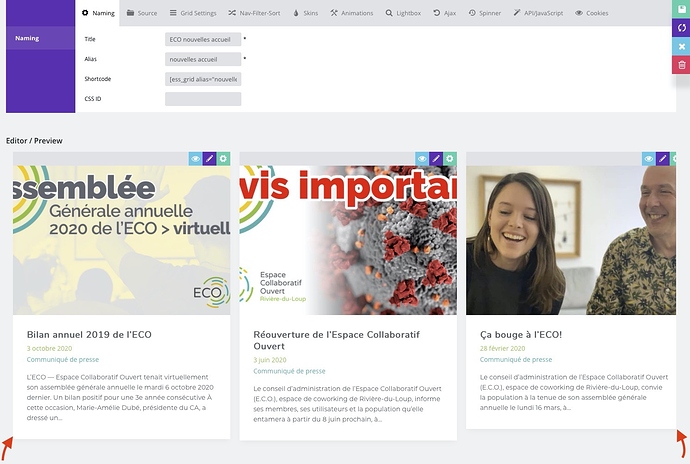This screenshot has height=464, width=690.
Task: Click pencil edit icon on Bilan annuel card
Action: click(x=209, y=159)
